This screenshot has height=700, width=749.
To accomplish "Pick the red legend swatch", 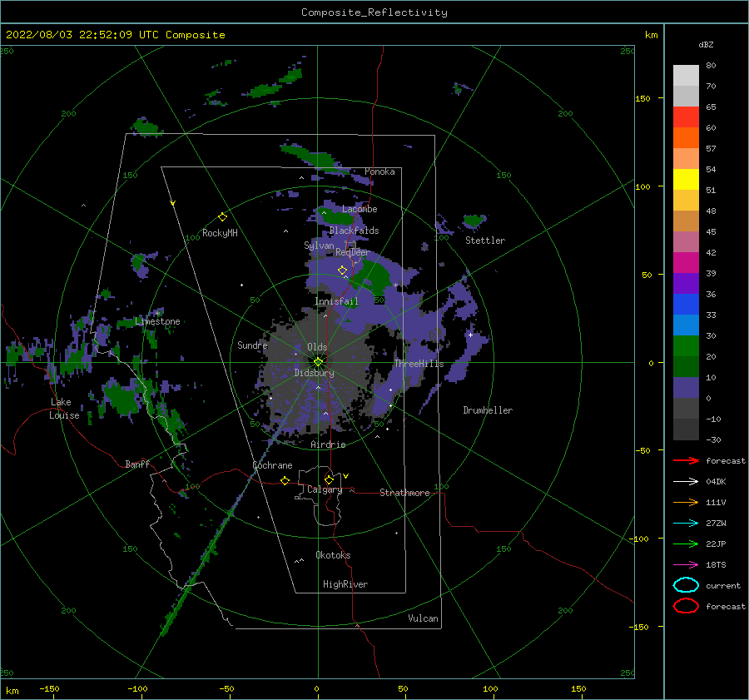I will click(686, 117).
